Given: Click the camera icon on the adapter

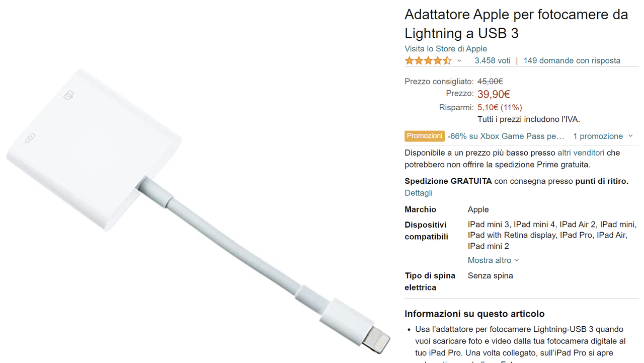Looking at the screenshot, I should (69, 95).
